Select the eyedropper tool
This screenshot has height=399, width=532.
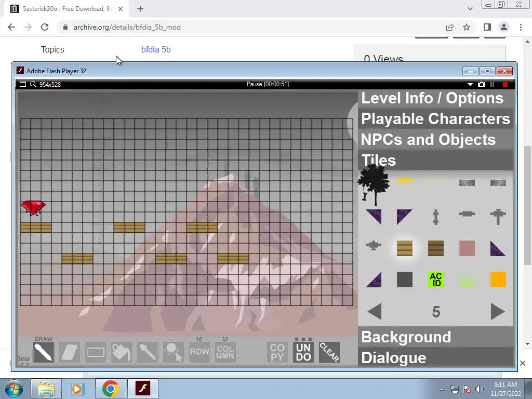pos(148,353)
